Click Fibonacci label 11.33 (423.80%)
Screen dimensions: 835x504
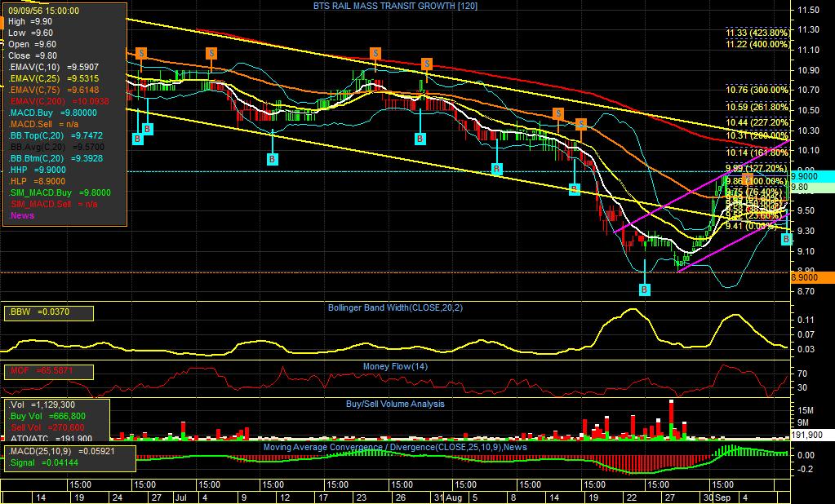pyautogui.click(x=757, y=33)
